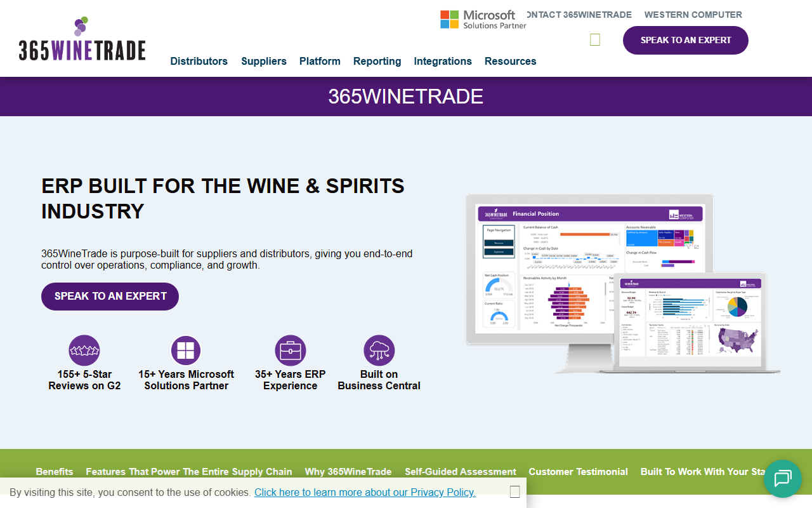Open the chat widget bubble
812x508 pixels.
[783, 479]
